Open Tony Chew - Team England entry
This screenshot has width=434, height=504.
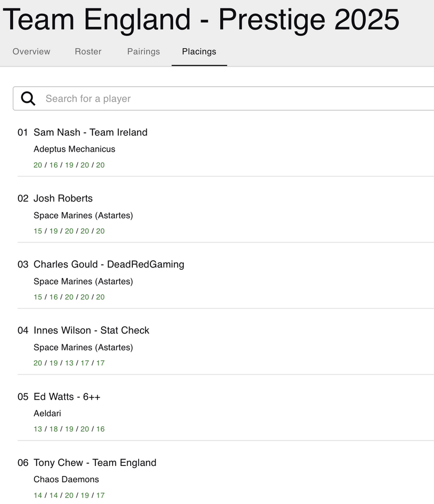coord(95,463)
